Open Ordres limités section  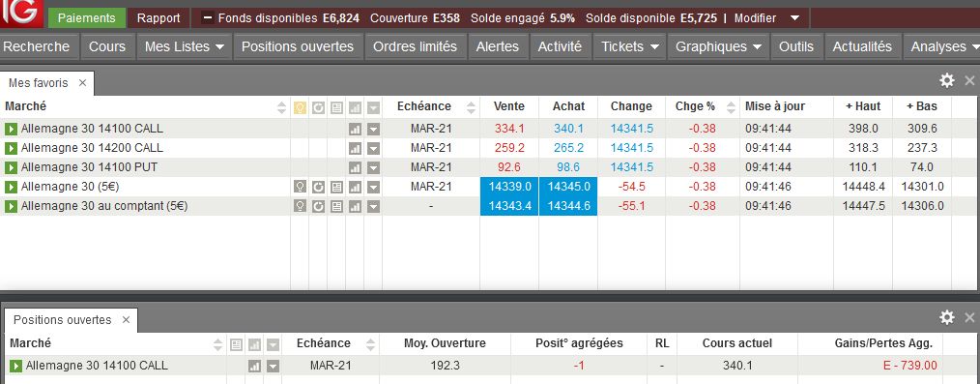click(x=415, y=46)
